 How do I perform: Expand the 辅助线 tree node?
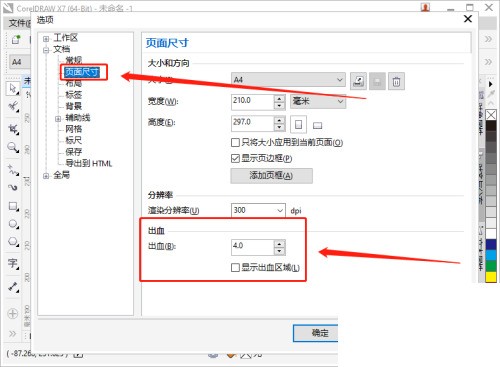[x=58, y=118]
